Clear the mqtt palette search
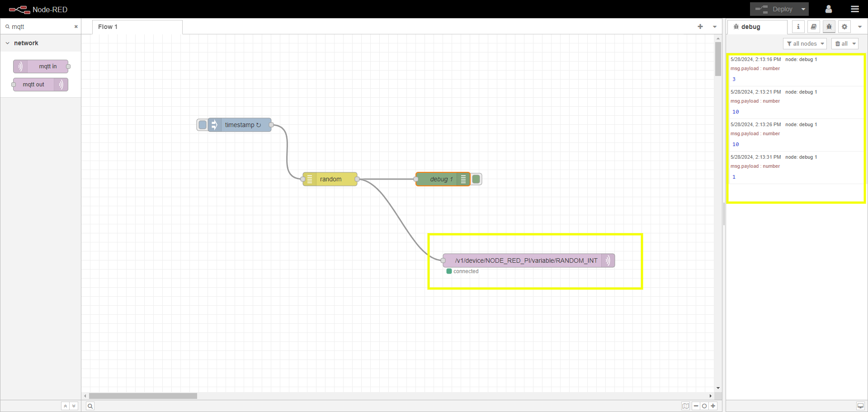Screen dimensions: 868x412 pyautogui.click(x=76, y=27)
